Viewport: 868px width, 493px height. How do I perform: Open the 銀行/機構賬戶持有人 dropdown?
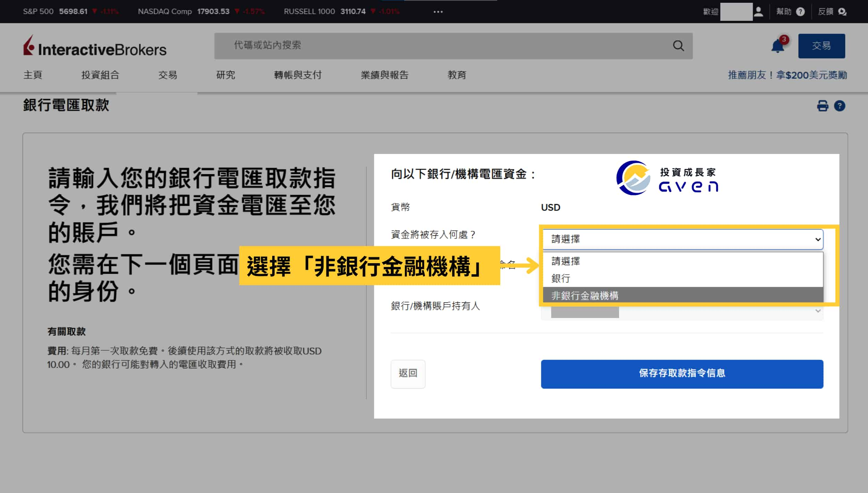click(682, 311)
